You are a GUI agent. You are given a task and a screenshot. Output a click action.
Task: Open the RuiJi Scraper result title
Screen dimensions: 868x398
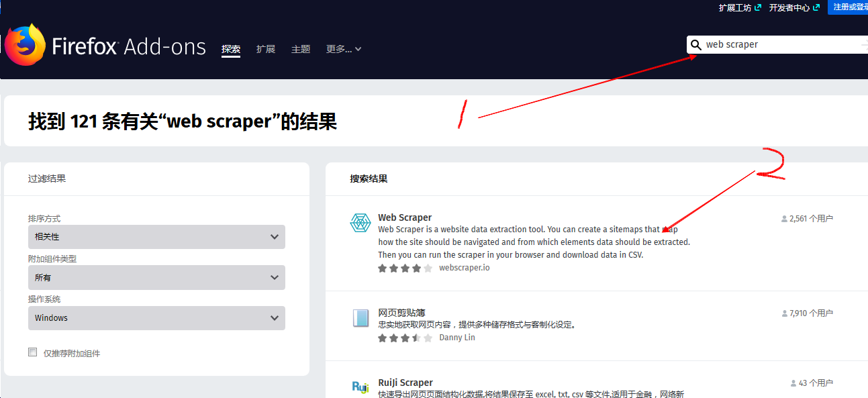pyautogui.click(x=405, y=383)
